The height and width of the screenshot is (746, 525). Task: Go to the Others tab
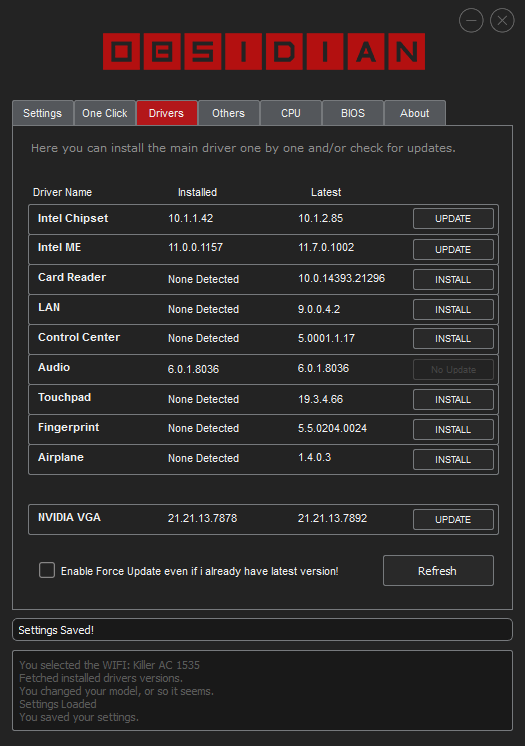tap(228, 113)
